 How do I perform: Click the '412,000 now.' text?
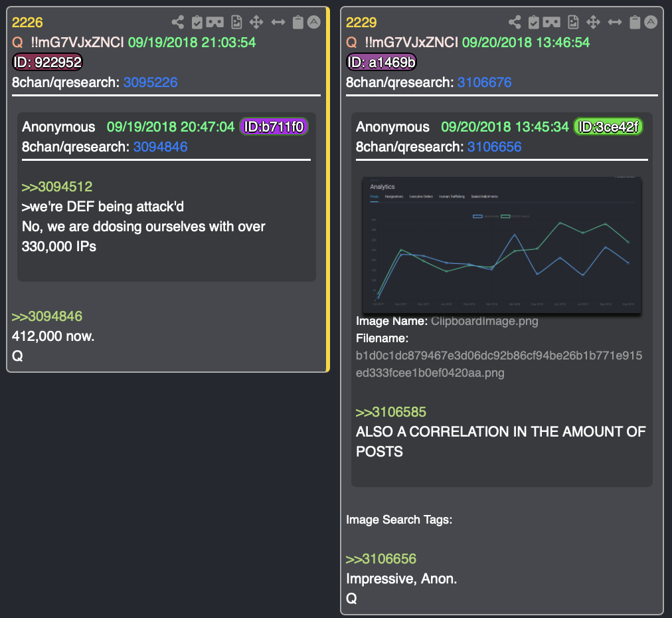click(x=53, y=336)
